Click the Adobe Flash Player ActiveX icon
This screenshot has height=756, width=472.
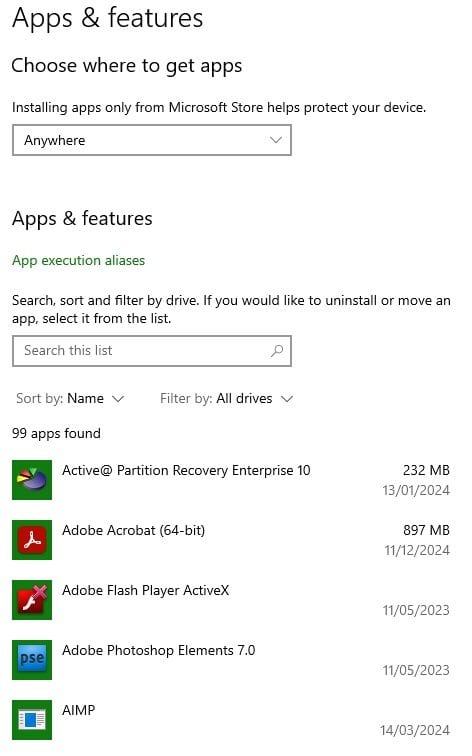point(32,600)
